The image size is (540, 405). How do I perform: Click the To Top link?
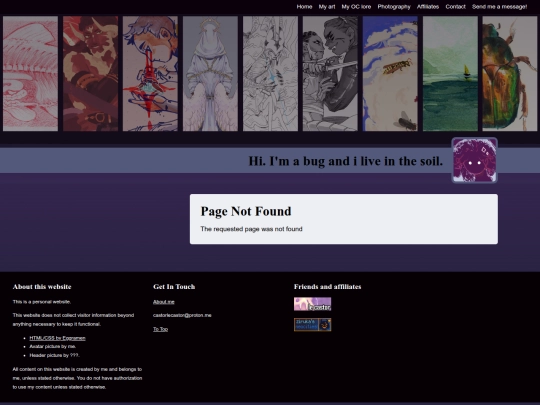[160, 329]
